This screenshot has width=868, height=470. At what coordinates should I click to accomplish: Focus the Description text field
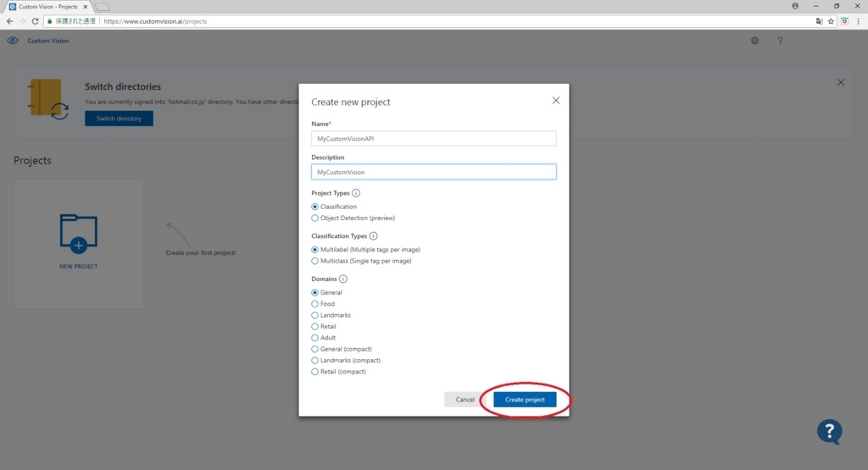433,172
